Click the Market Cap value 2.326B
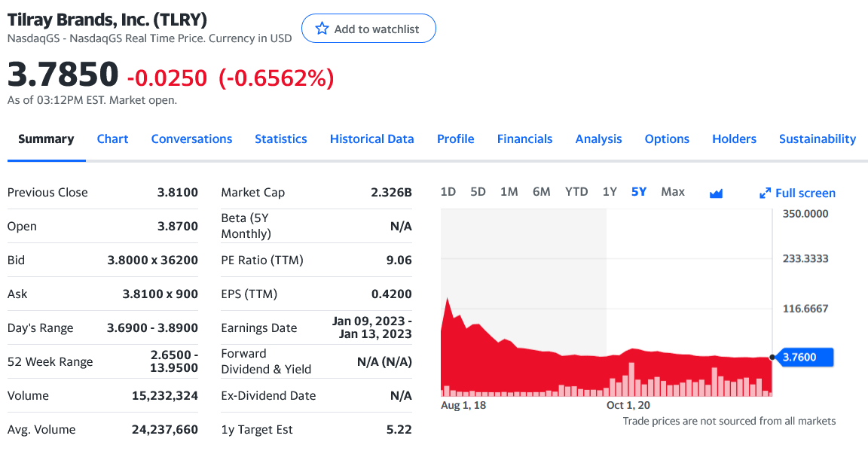The height and width of the screenshot is (463, 868). [x=391, y=193]
